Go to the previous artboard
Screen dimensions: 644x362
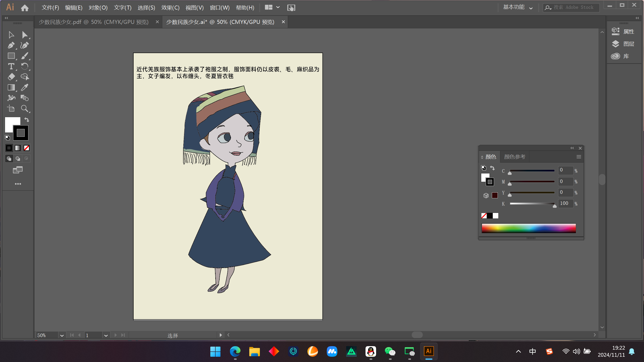[x=79, y=335]
